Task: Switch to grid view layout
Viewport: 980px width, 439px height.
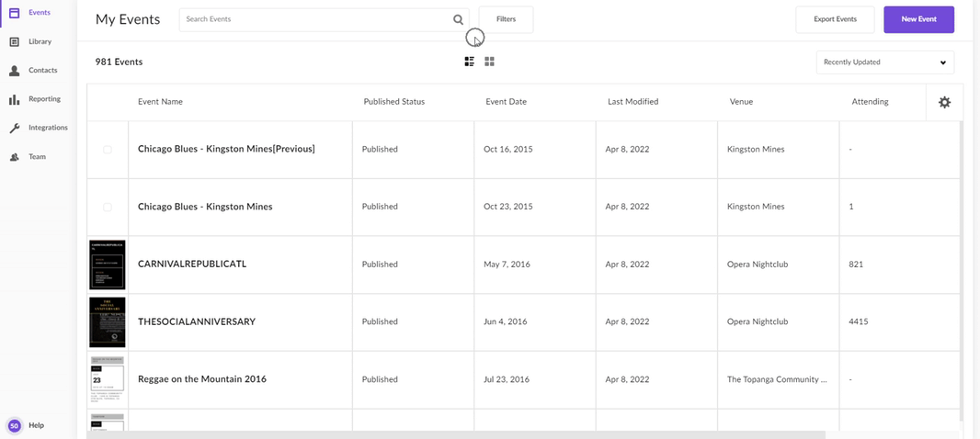Action: point(489,62)
